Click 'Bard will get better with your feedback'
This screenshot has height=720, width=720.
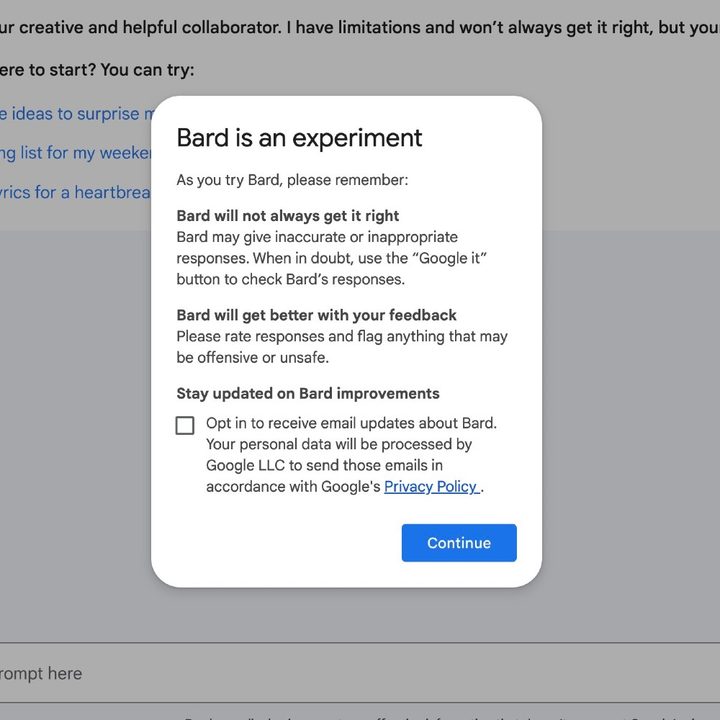[x=316, y=315]
